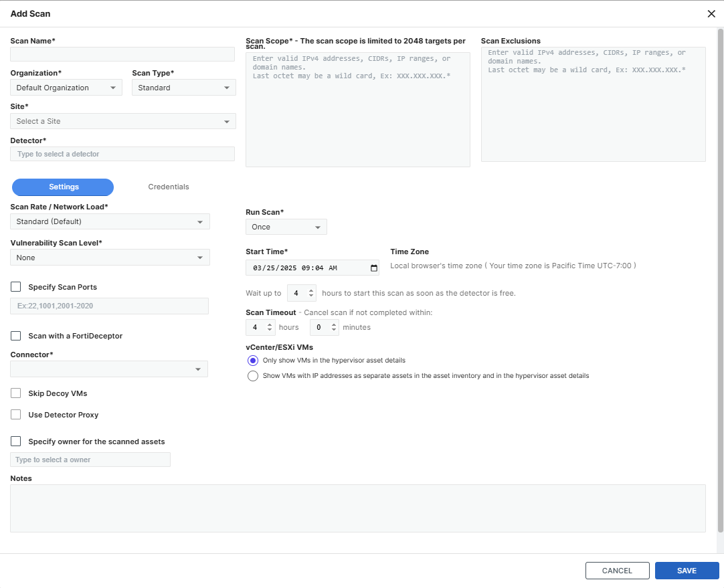Check Scan with a FortiDeceptor
The image size is (724, 588).
coord(16,336)
